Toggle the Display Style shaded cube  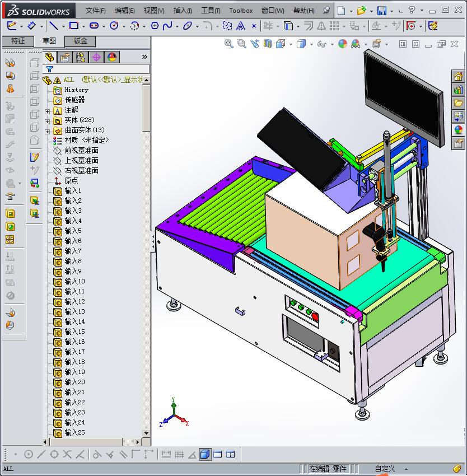(301, 44)
